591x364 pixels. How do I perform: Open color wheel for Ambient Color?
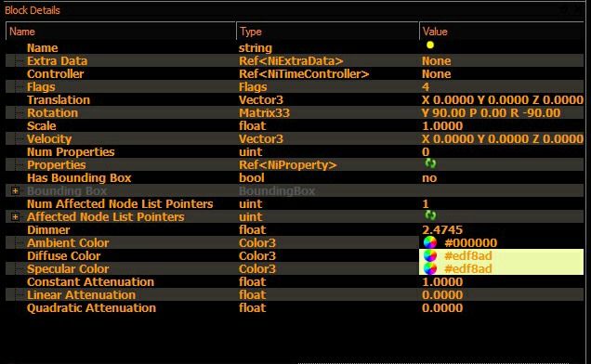click(430, 242)
